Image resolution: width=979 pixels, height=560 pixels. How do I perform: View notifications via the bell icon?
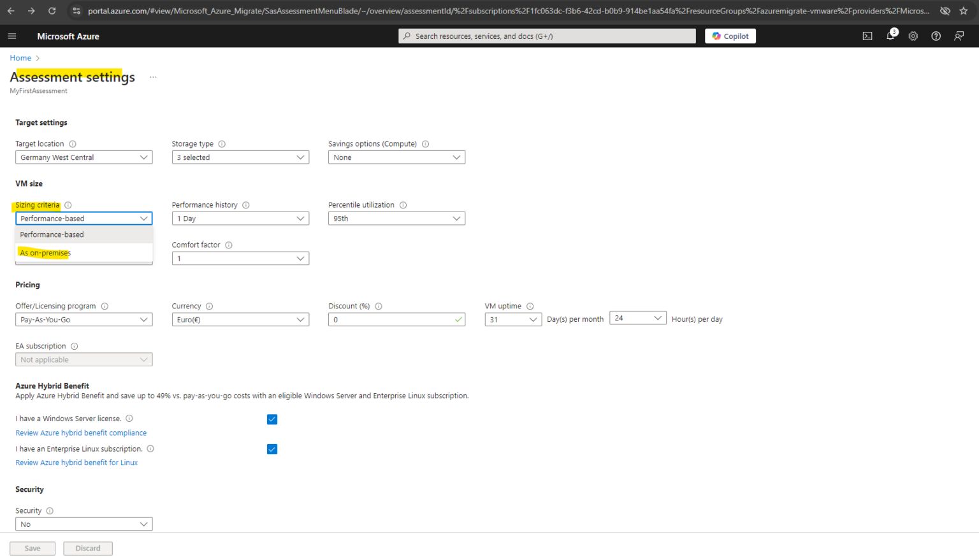890,36
